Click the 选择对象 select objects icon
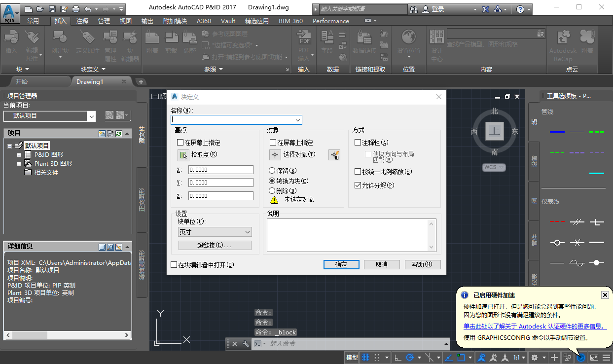613x364 pixels. pyautogui.click(x=276, y=155)
